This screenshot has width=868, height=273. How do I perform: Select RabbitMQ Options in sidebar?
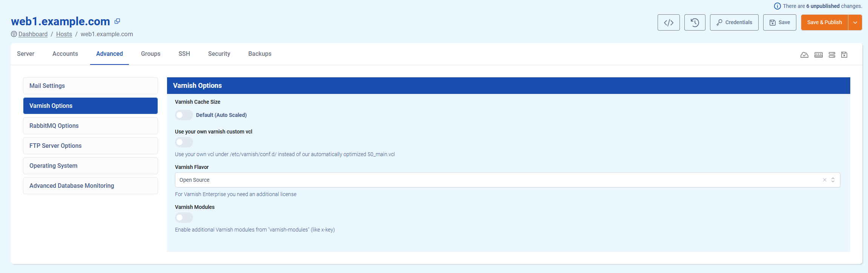coord(90,126)
